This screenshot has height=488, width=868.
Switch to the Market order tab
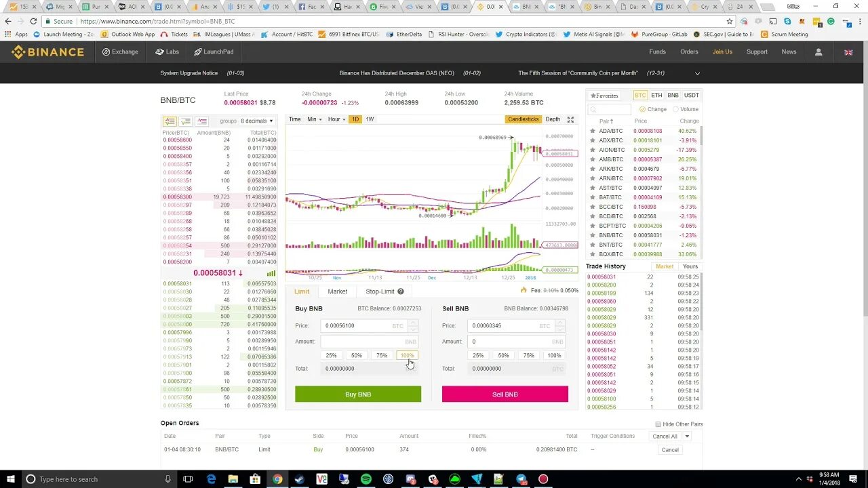(338, 291)
